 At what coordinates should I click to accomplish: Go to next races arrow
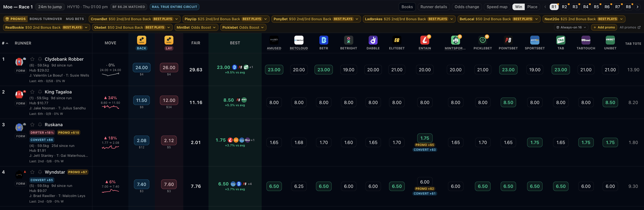(x=638, y=7)
